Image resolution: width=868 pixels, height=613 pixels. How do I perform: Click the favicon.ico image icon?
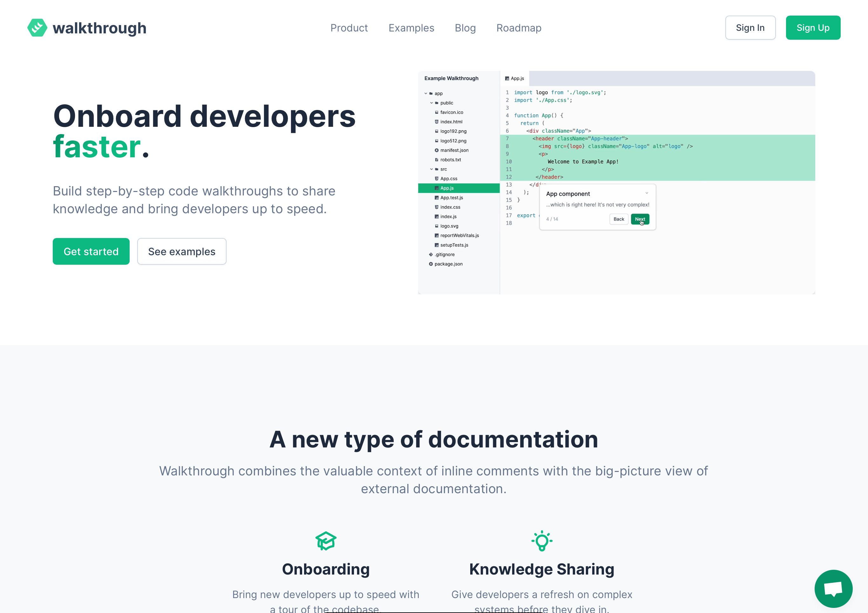[x=437, y=112]
